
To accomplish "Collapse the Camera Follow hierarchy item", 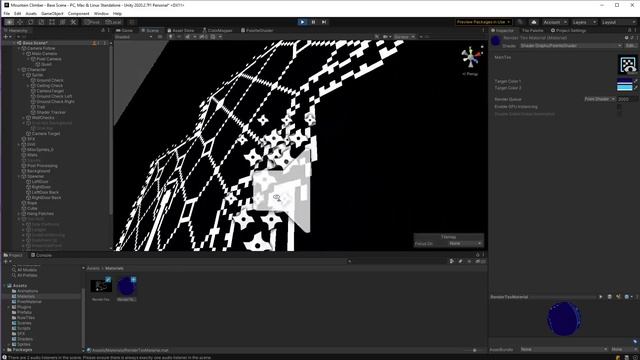I will tap(19, 48).
